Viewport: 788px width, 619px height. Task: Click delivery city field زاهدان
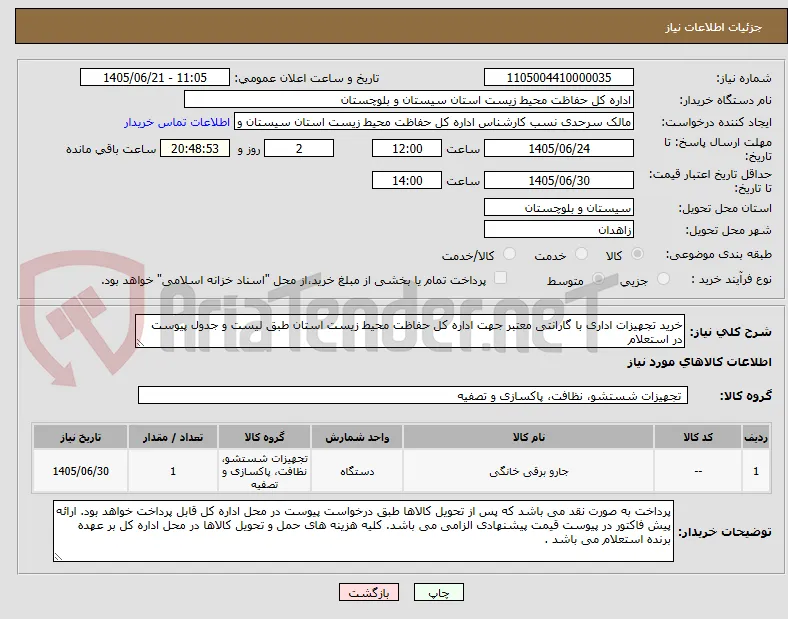pos(558,229)
